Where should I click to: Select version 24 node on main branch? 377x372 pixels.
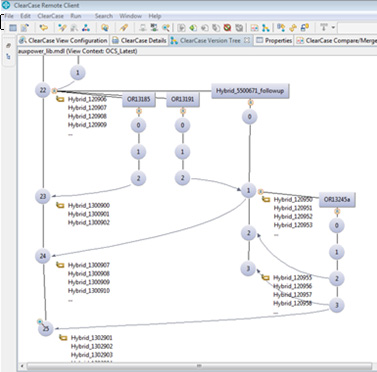tap(43, 256)
